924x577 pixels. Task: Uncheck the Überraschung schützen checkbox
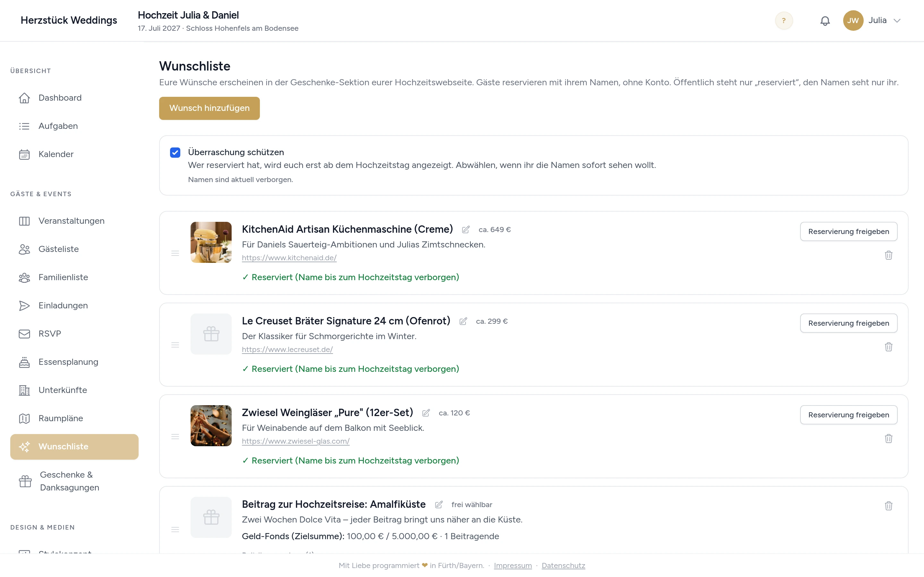tap(175, 152)
